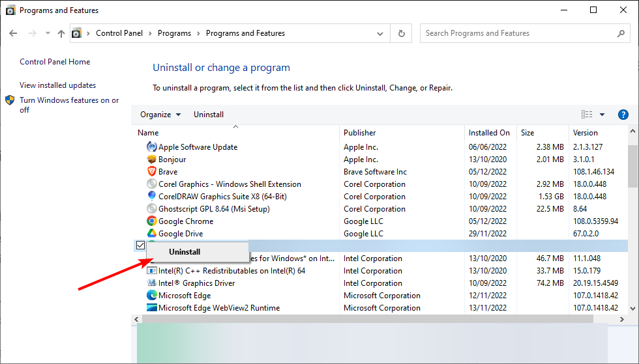Screen dimensions: 639x364
Task: Open View installed updates link
Action: click(58, 85)
